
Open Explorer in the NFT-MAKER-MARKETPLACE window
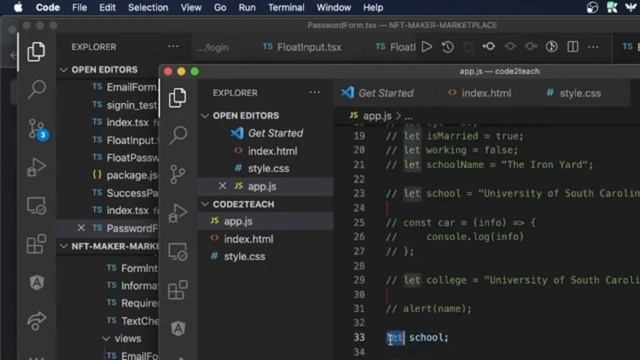click(36, 51)
